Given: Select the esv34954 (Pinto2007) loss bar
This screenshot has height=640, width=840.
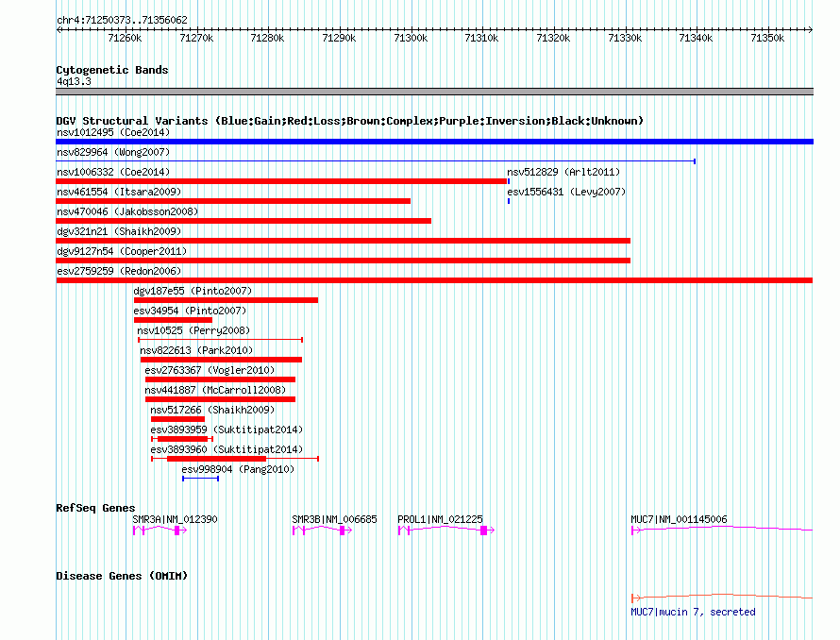Looking at the screenshot, I should 173,320.
